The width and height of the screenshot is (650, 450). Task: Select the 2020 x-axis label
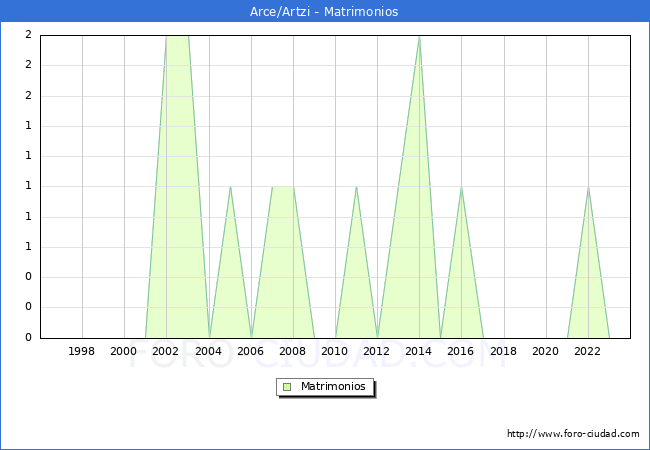coord(545,351)
